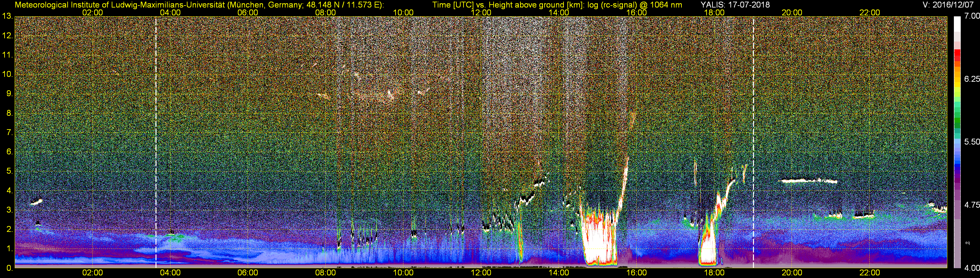Click the 22:00 label on the top time axis
Image resolution: width=980 pixels, height=278 pixels.
point(870,12)
